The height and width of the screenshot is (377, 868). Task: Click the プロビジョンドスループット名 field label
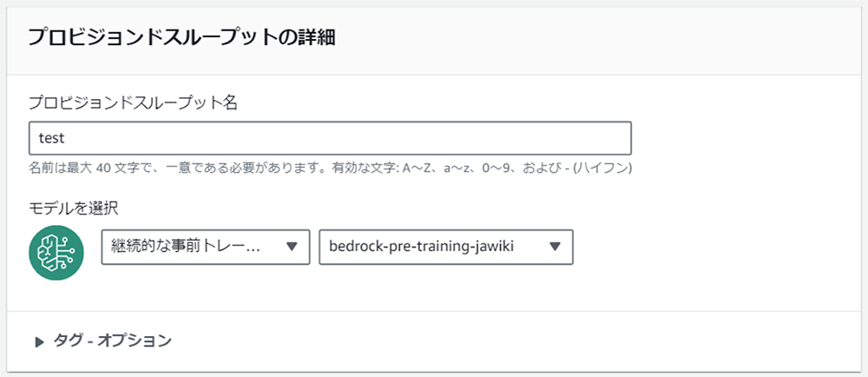pos(133,103)
